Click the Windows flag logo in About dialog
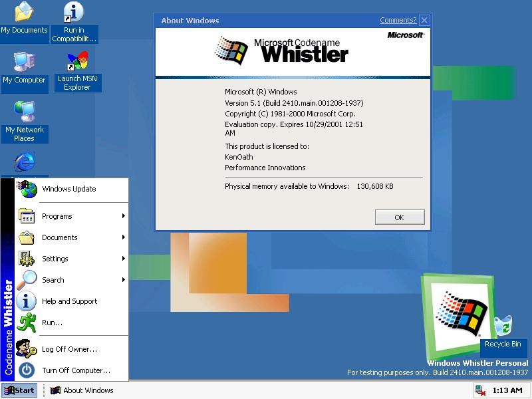This screenshot has height=399, width=532. click(231, 51)
